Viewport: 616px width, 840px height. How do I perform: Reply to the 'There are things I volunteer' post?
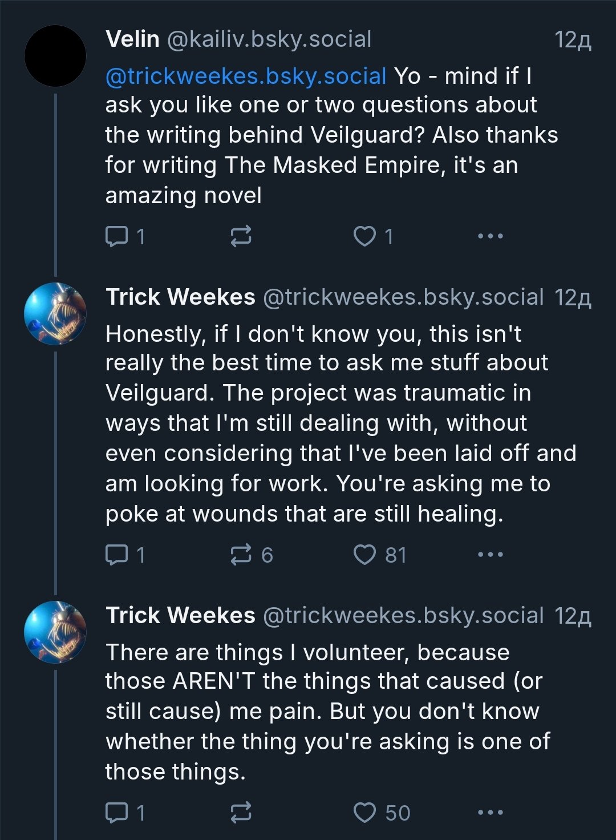[x=125, y=813]
